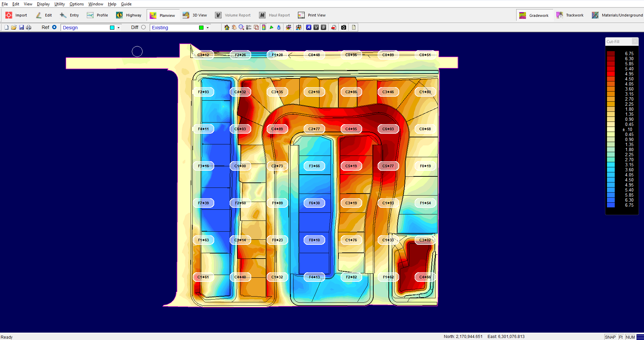Select the Diff radio button

pos(144,27)
